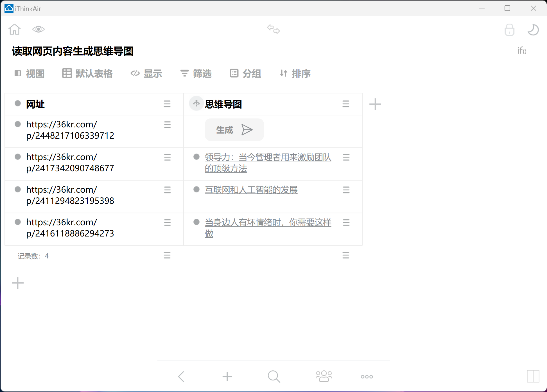Open the 显示 display options

(146, 74)
